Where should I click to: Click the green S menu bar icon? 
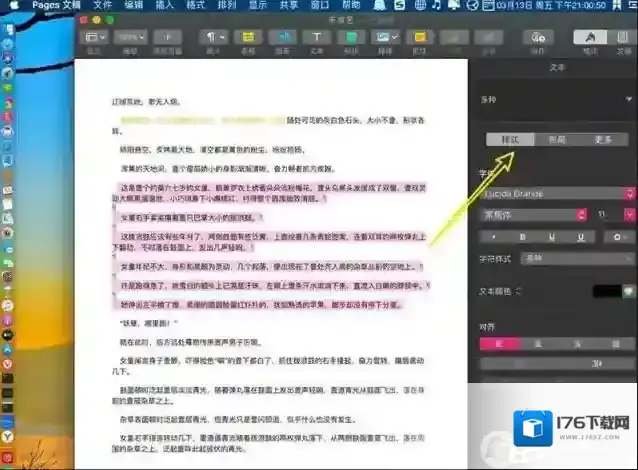pos(400,5)
